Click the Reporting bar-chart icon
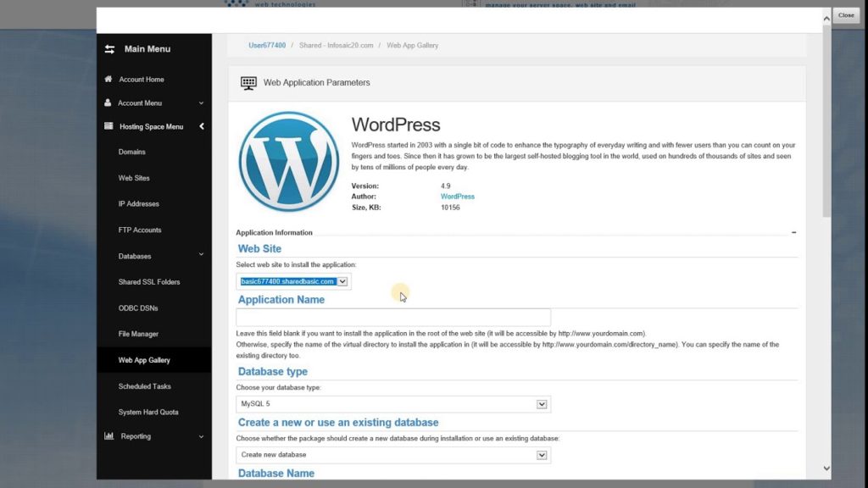 (109, 436)
